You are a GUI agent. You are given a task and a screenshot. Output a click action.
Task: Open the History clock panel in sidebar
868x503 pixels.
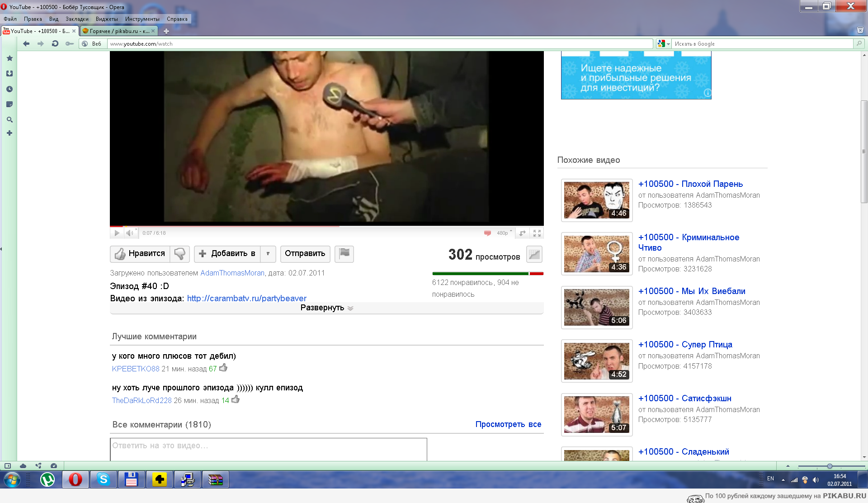[x=9, y=89]
